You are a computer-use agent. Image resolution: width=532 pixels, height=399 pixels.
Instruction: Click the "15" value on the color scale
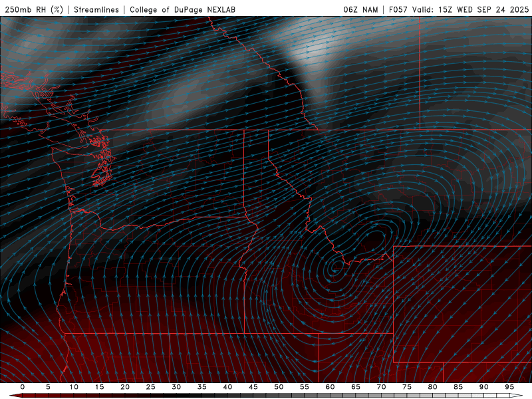pos(99,387)
